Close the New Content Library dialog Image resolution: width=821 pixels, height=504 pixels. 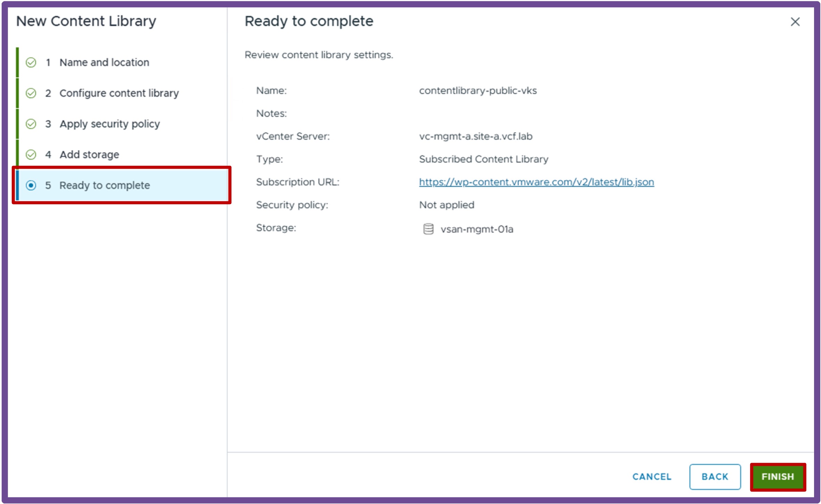pyautogui.click(x=795, y=22)
